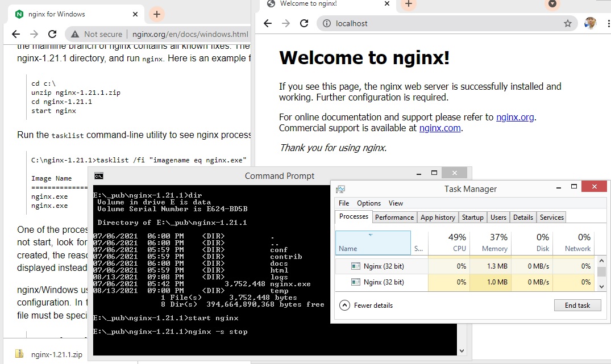
Task: Click the End task button
Action: pos(577,306)
